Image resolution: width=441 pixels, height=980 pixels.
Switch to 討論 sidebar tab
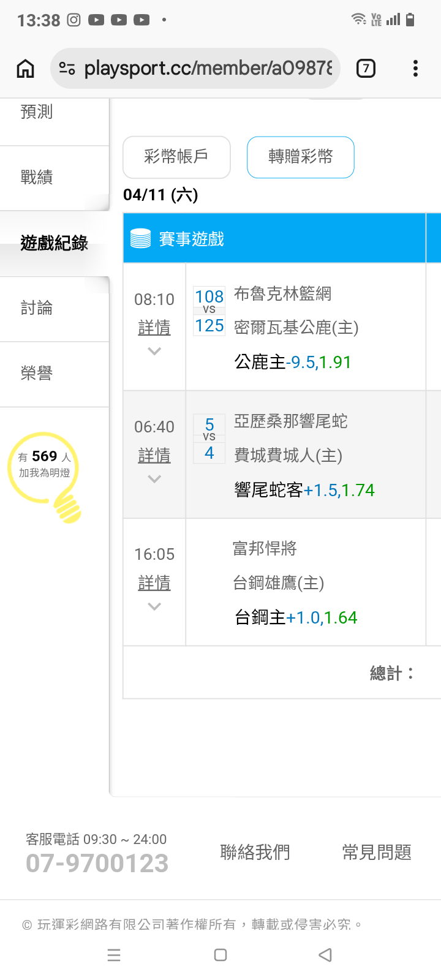[x=37, y=308]
